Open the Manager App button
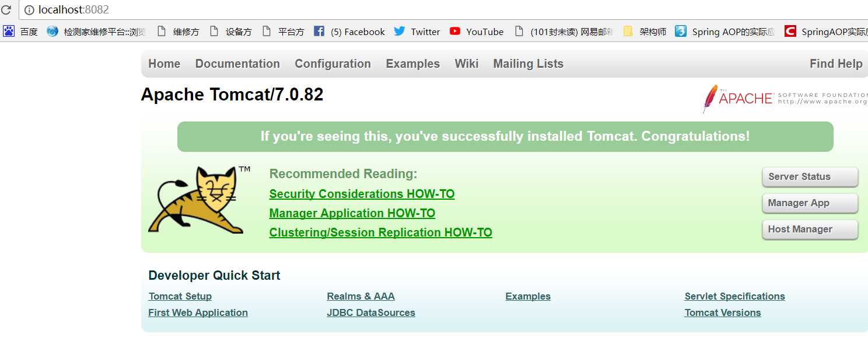This screenshot has height=344, width=868. coord(810,203)
